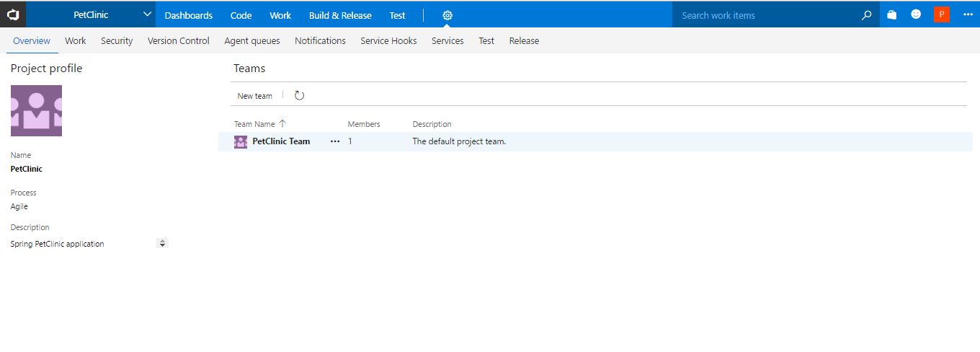The height and width of the screenshot is (352, 980).
Task: Click the PetClinic Team row icon
Action: [x=241, y=141]
